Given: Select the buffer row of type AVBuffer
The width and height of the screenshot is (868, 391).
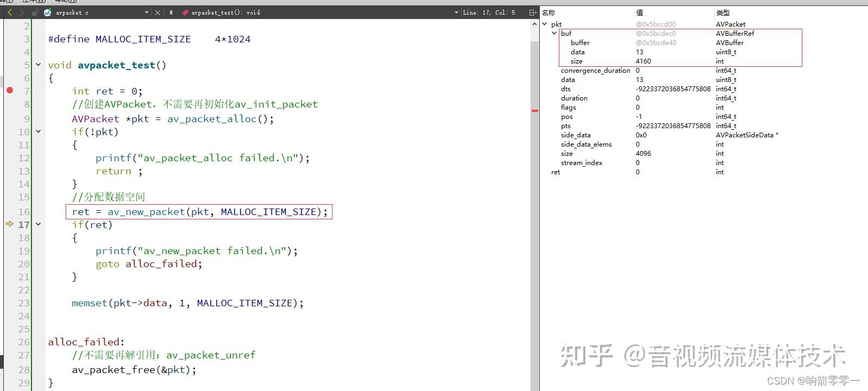Looking at the screenshot, I should (704, 42).
